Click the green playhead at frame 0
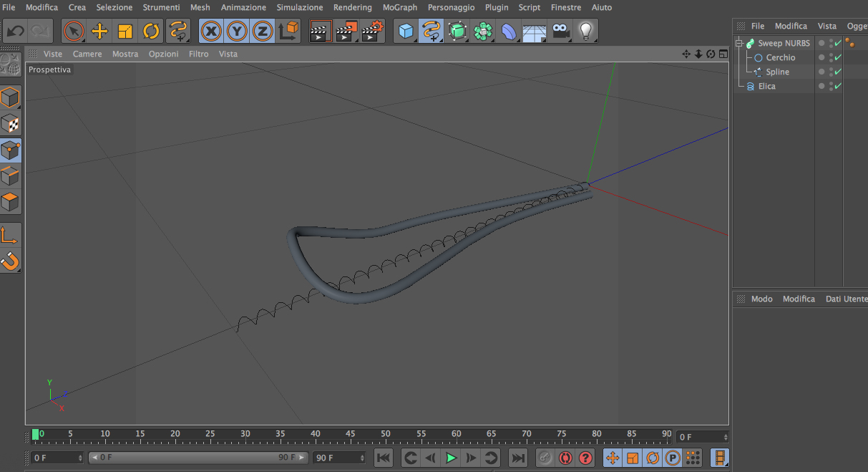 (35, 434)
